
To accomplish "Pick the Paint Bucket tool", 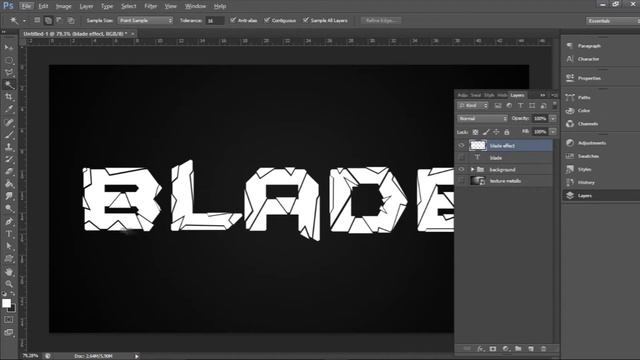I will click(9, 184).
